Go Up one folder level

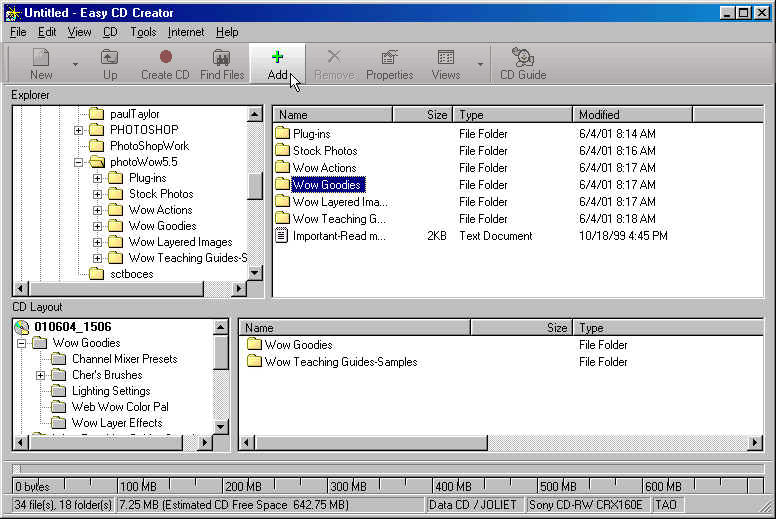pos(110,64)
